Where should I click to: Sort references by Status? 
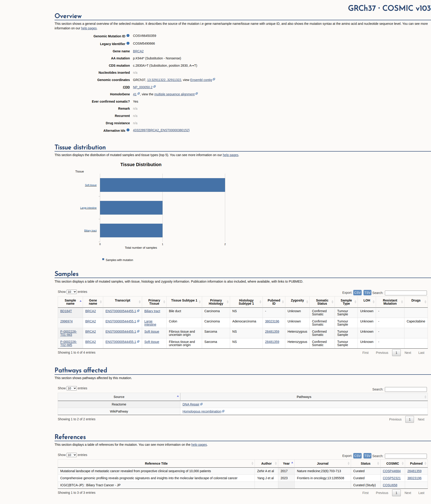click(x=365, y=463)
